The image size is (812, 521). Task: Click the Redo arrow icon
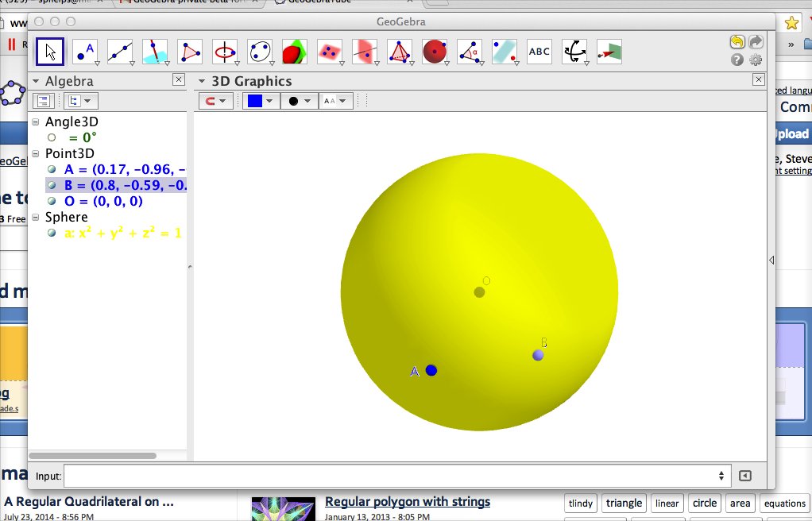(x=756, y=41)
